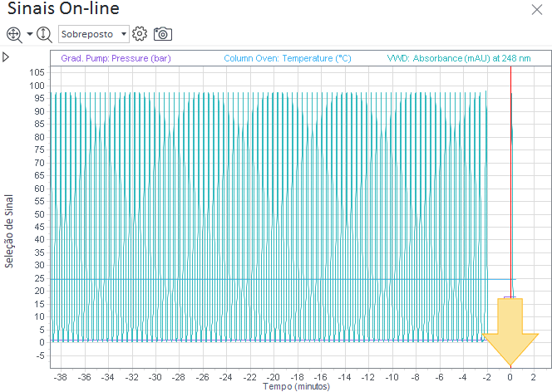Open the zoom tool dropdown arrow
Viewport: 552px width, 392px height.
point(30,34)
